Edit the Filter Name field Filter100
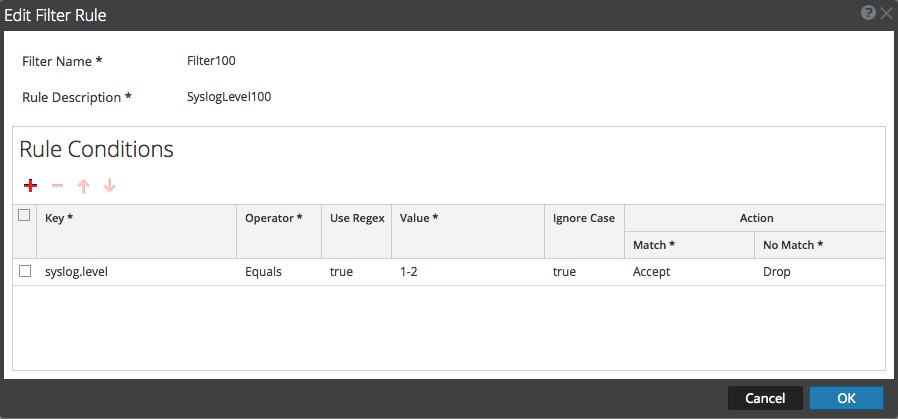Image resolution: width=898 pixels, height=419 pixels. click(x=212, y=61)
